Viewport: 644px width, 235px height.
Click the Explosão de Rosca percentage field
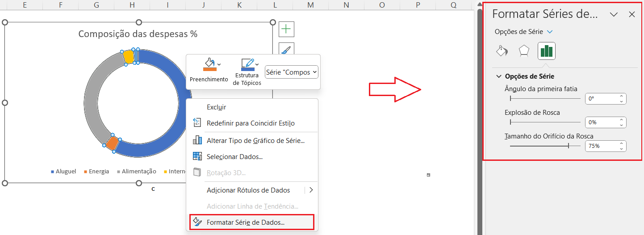(601, 122)
